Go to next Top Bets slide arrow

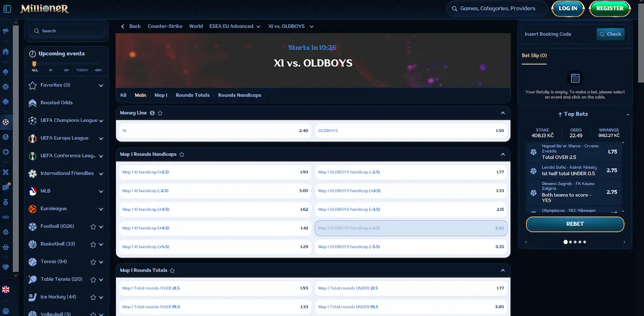click(x=623, y=242)
